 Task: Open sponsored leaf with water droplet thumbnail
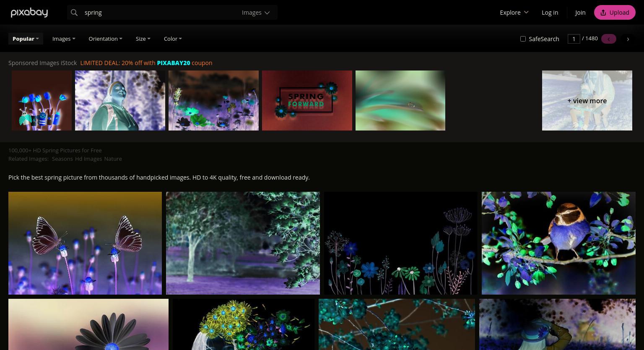[x=400, y=100]
